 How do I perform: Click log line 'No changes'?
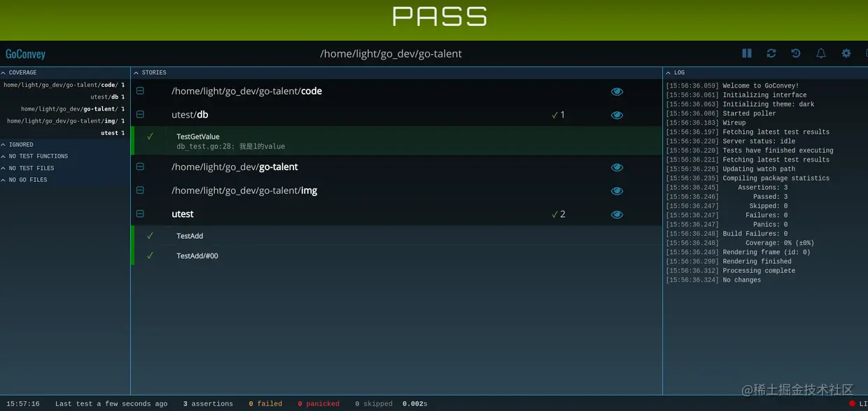point(742,280)
